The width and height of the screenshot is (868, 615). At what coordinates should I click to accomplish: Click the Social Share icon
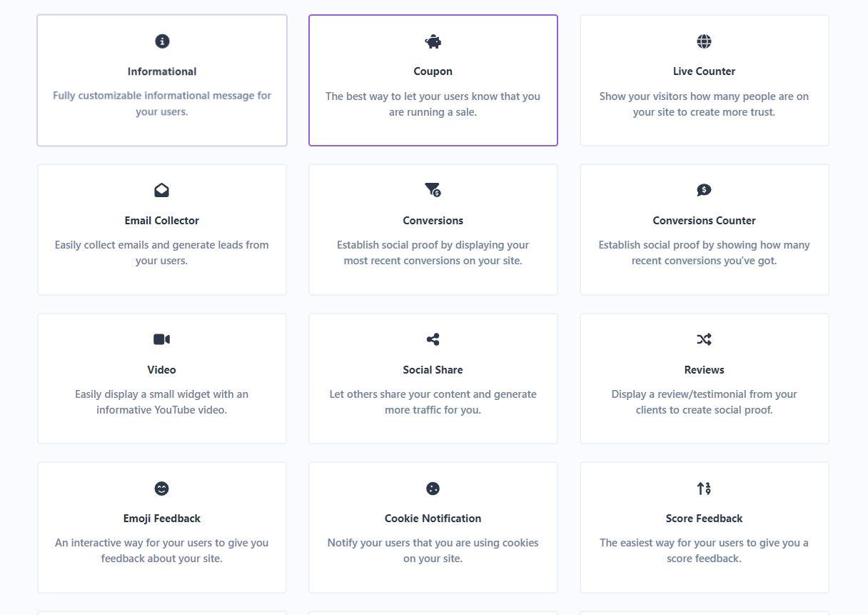click(x=433, y=339)
